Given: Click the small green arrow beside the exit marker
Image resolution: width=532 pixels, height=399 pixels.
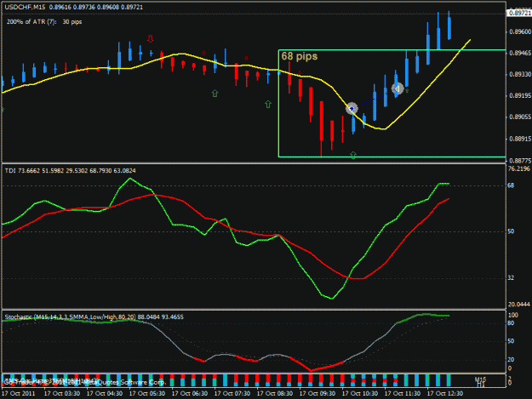Looking at the screenshot, I should pyautogui.click(x=407, y=91).
